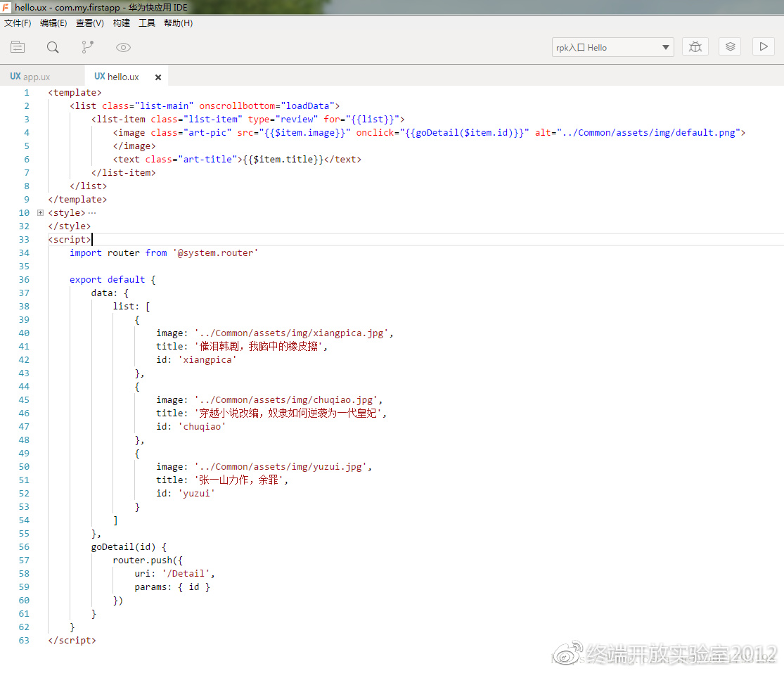Click the chuqiao.jpg image path

coord(286,399)
